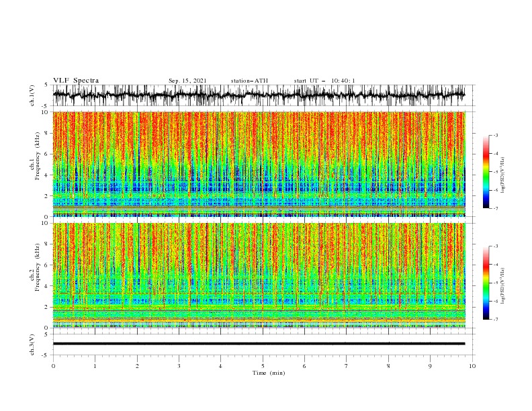Viewport: 532px width, 411px height.
Task: Click the "-5" label on ch.2 colorbar
Action: [496, 283]
